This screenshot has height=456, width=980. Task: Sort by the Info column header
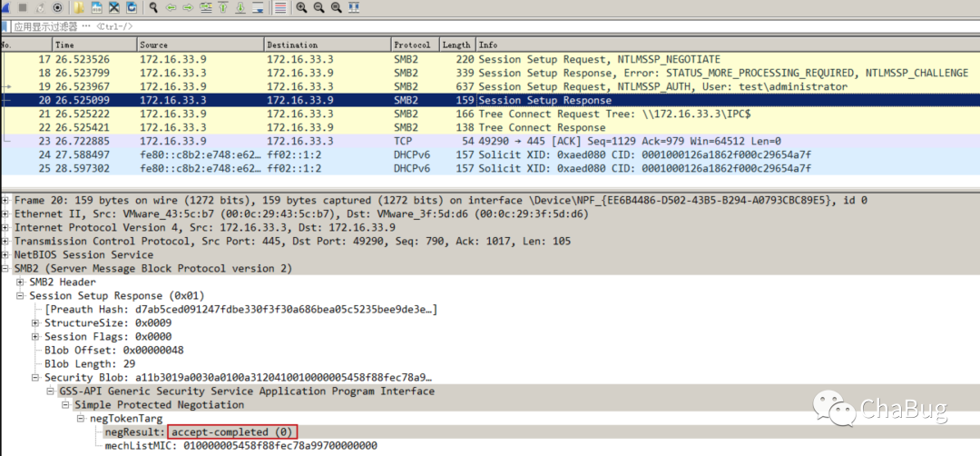tap(728, 45)
